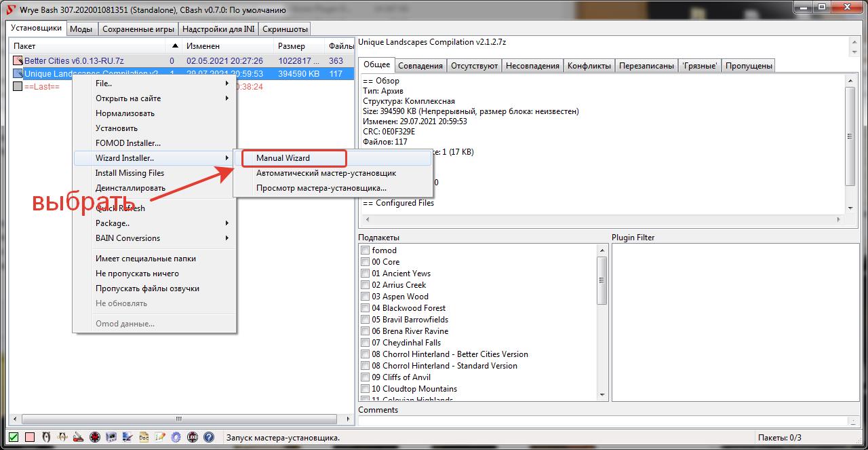The height and width of the screenshot is (450, 868).
Task: Open settings via the blue gear icon
Action: tap(176, 437)
